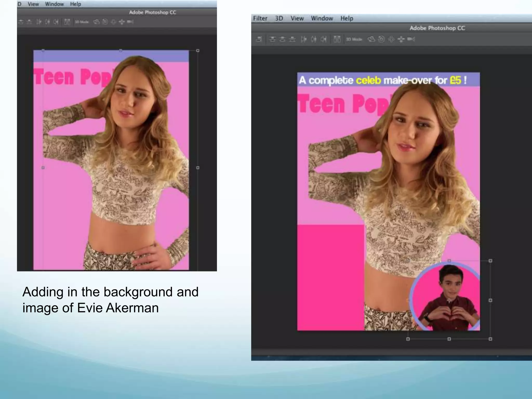Click Distribute vertical centers icon, left window
Viewport: 532px width, 399px height.
[x=21, y=22]
